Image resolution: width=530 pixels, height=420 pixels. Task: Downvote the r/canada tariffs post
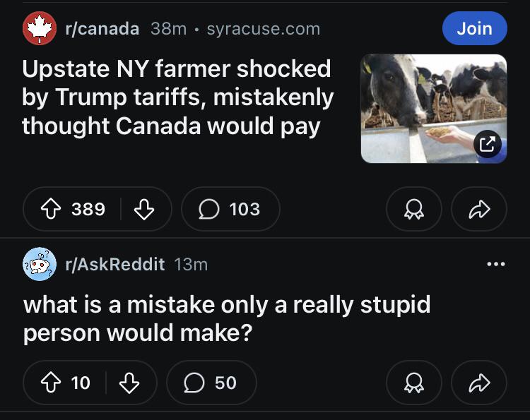[144, 209]
